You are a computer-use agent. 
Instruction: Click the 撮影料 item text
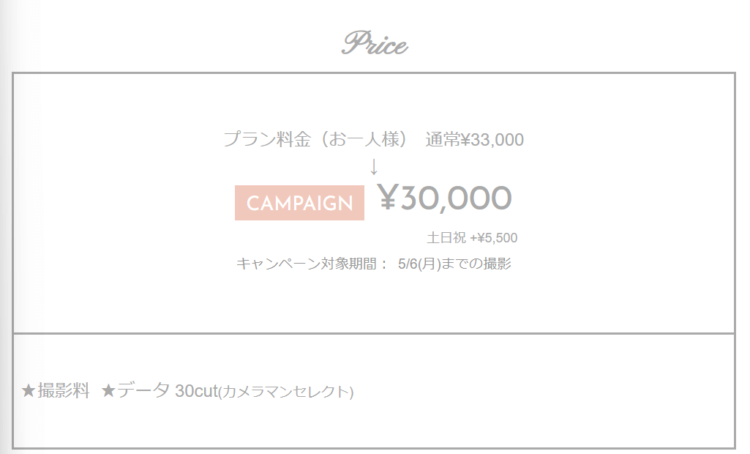[64, 391]
